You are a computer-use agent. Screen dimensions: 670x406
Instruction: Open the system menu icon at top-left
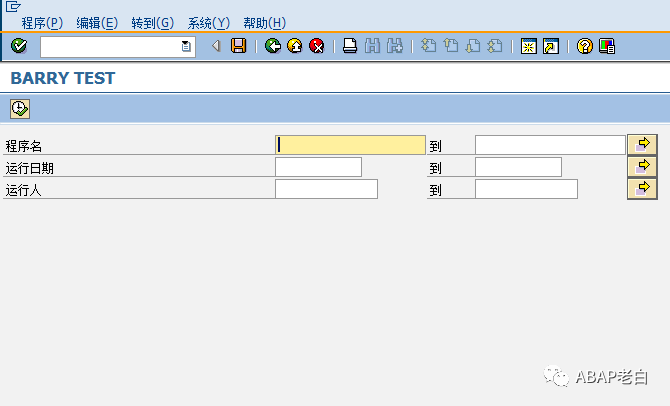pos(13,6)
